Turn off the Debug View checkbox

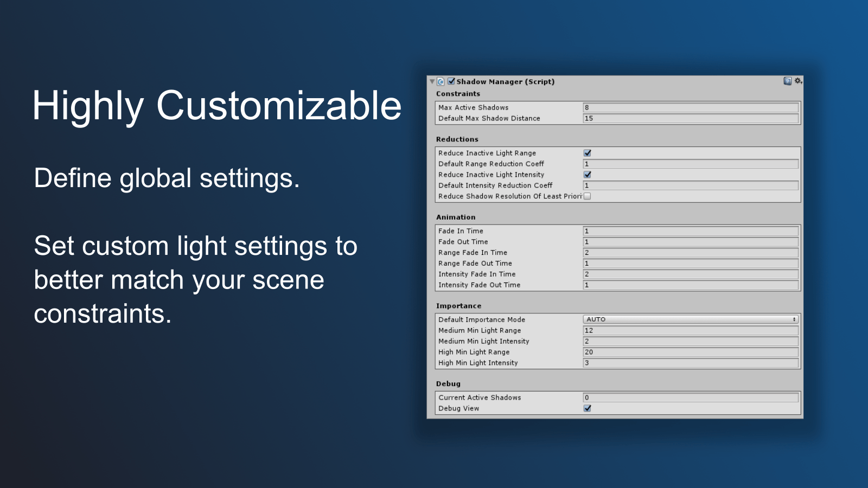tap(588, 408)
